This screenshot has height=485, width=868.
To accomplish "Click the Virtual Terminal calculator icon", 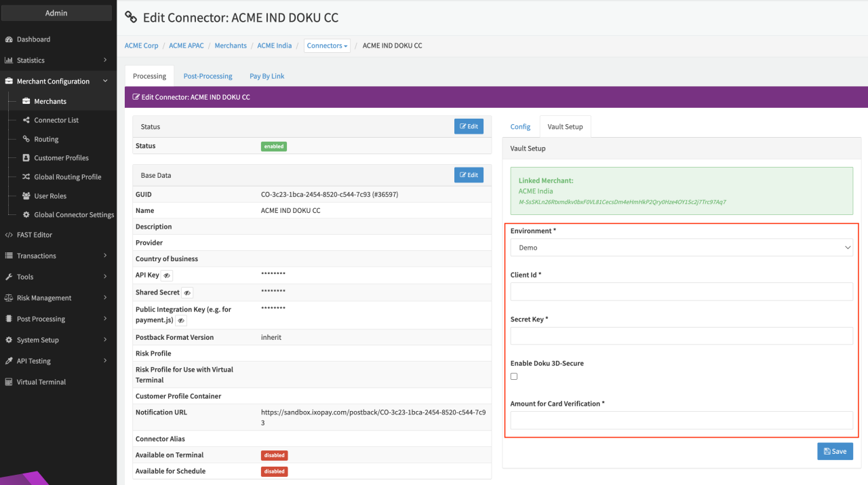I will (9, 382).
